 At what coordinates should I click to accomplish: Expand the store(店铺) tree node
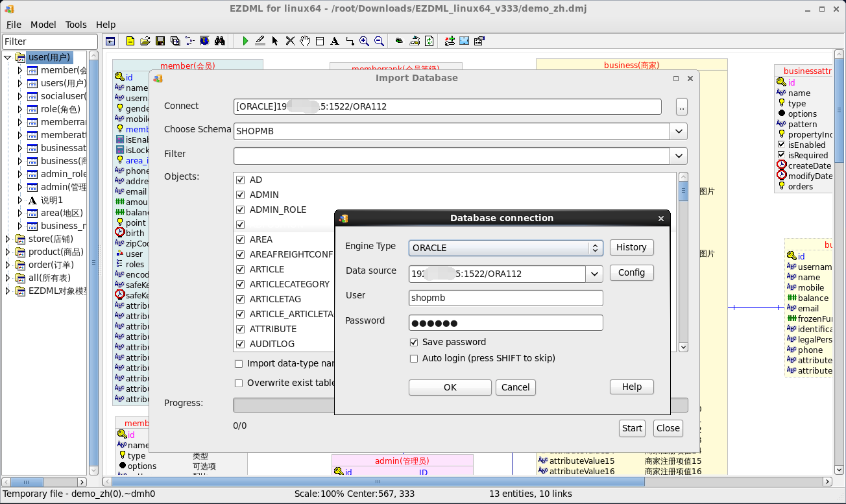point(8,239)
